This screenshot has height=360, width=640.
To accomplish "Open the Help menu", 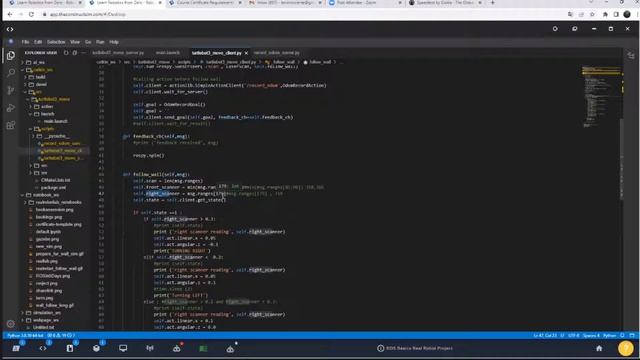I will coord(114,42).
